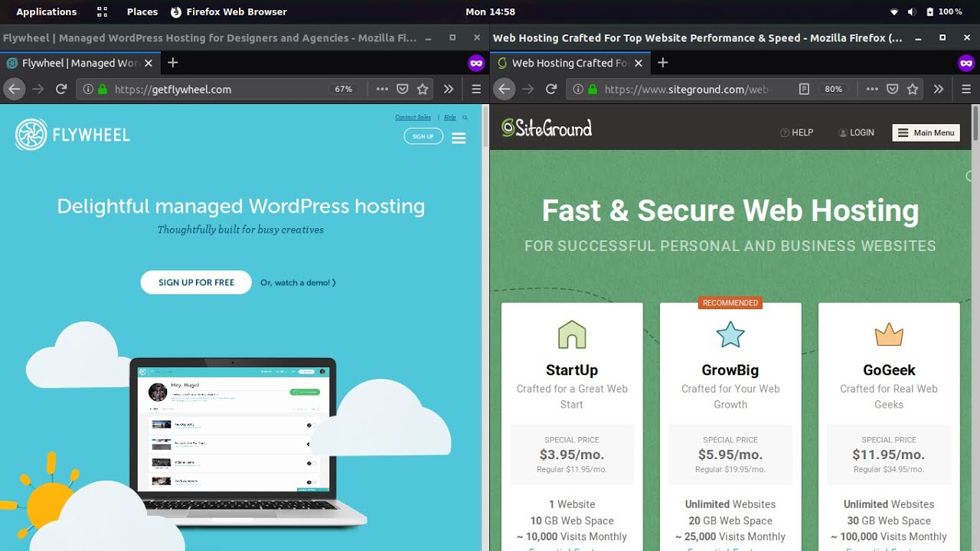Screen dimensions: 980x551
Task: Reload the SiteGround page
Action: click(x=551, y=89)
